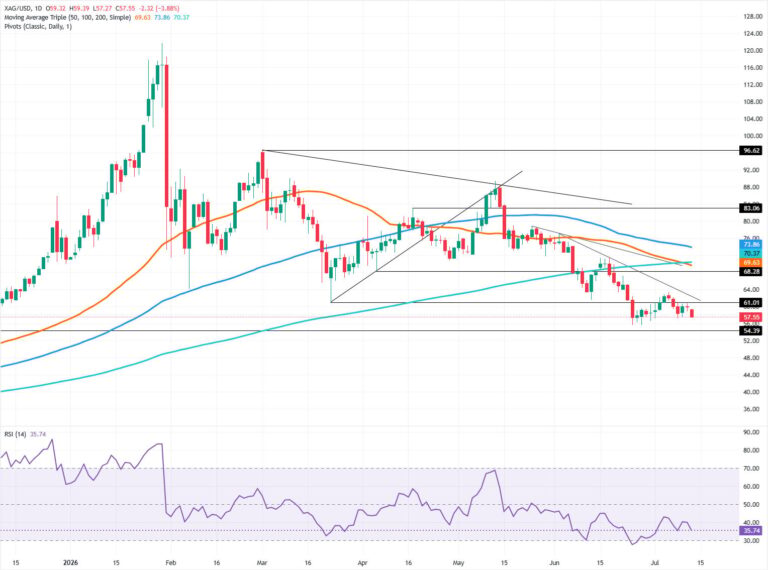
Task: Click the 35.74 value beside RSI (14)
Action: (38, 434)
